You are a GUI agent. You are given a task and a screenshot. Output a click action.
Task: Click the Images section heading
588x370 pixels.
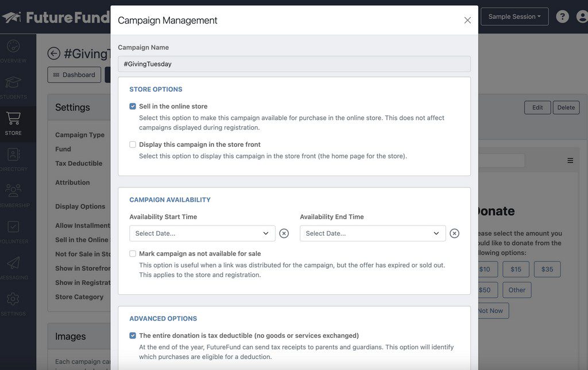71,337
